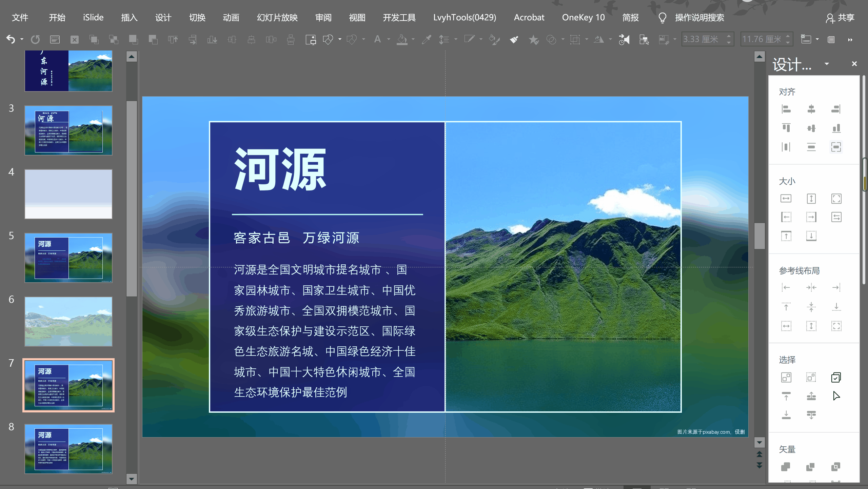Click the format painter brush icon
The height and width of the screenshot is (489, 868).
click(514, 40)
